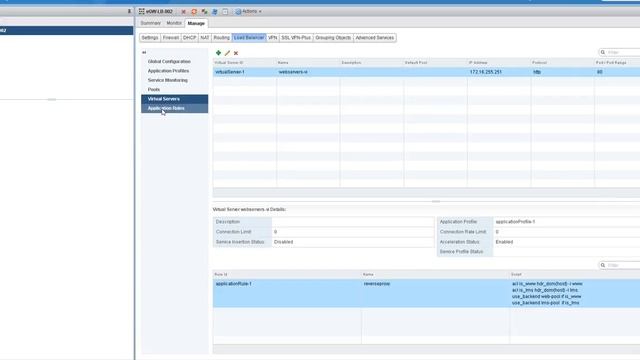Image resolution: width=640 pixels, height=360 pixels.
Task: Select the Load Balancer sub-tab
Action: 249,38
